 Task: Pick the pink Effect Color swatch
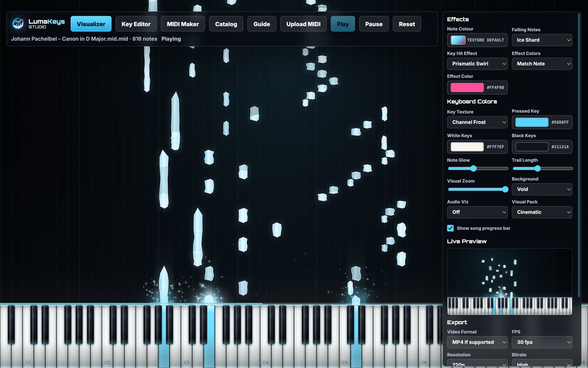pos(467,88)
